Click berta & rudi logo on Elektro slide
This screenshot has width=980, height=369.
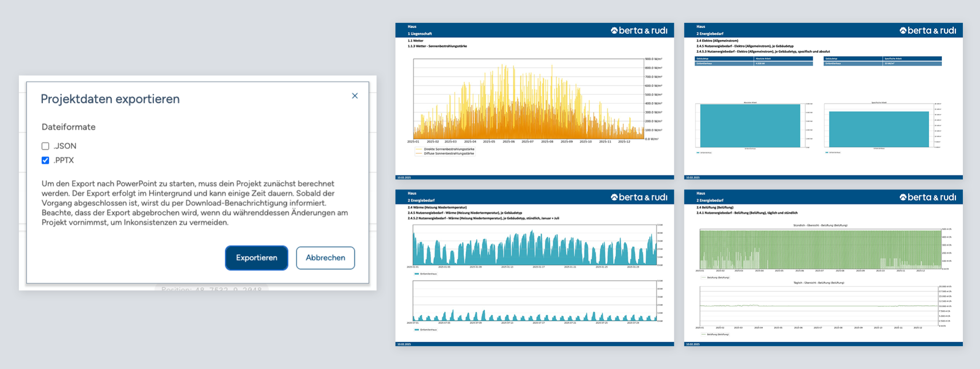click(928, 30)
